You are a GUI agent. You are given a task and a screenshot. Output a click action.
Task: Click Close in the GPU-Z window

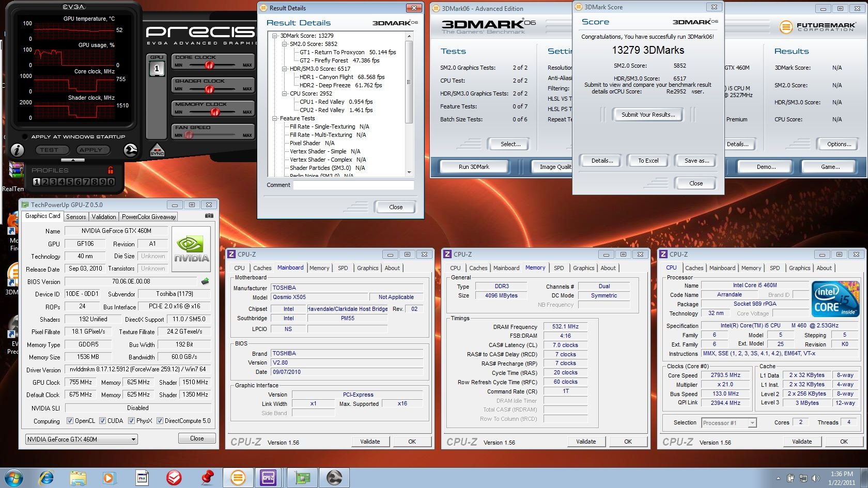pyautogui.click(x=197, y=438)
